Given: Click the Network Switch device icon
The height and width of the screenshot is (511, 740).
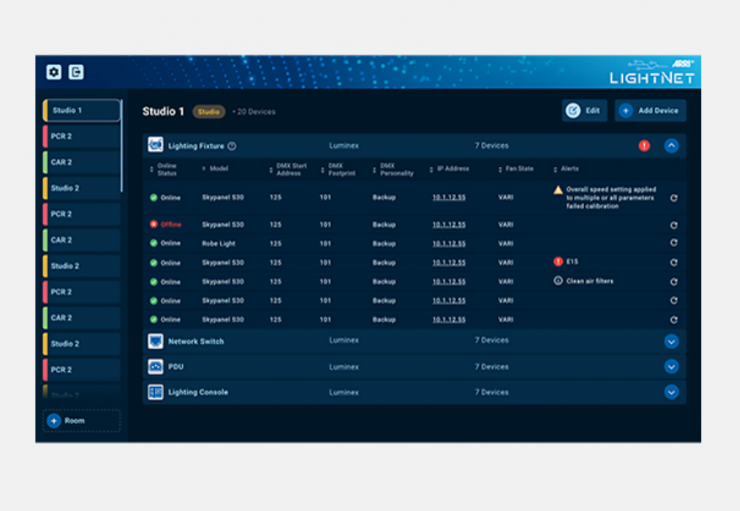Looking at the screenshot, I should [x=155, y=341].
